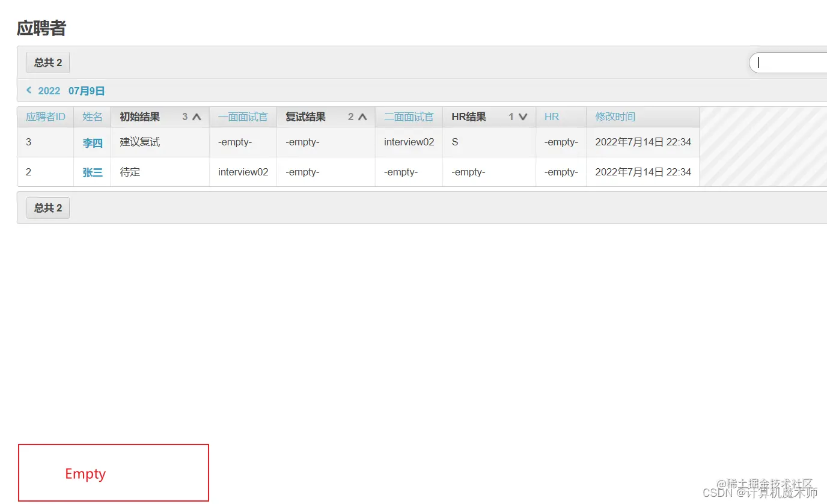
Task: Open applicant 李四 record link
Action: click(93, 143)
